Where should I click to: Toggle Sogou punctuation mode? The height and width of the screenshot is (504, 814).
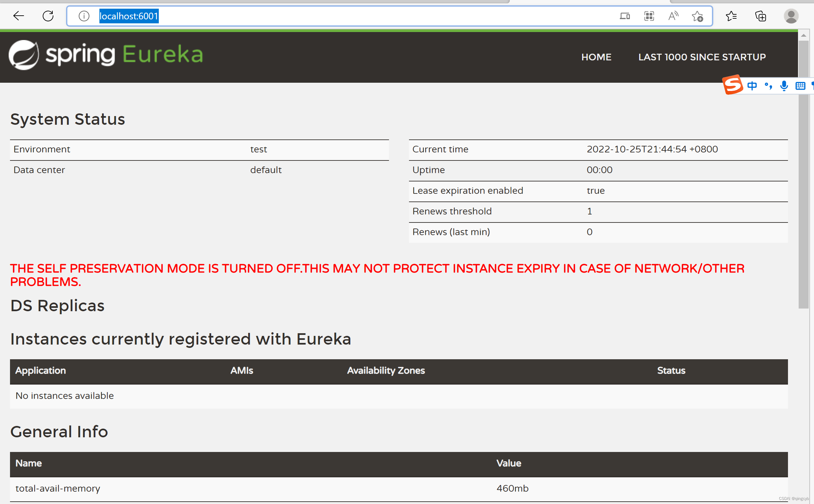click(x=768, y=86)
